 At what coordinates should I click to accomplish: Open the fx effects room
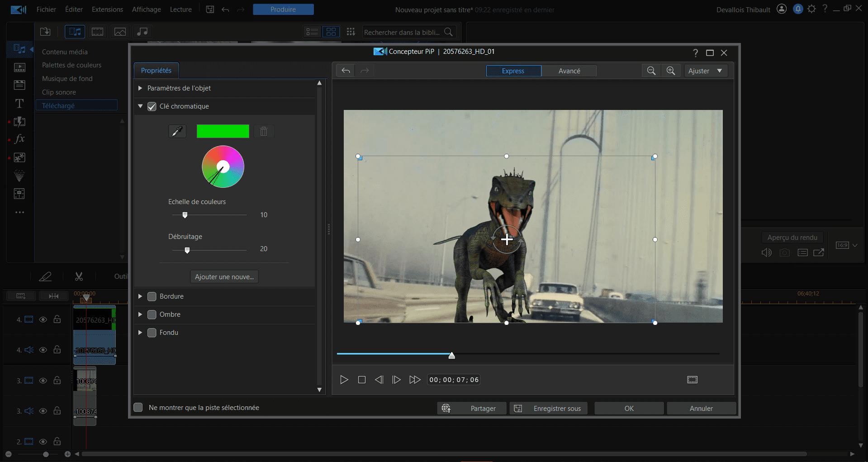pos(19,139)
